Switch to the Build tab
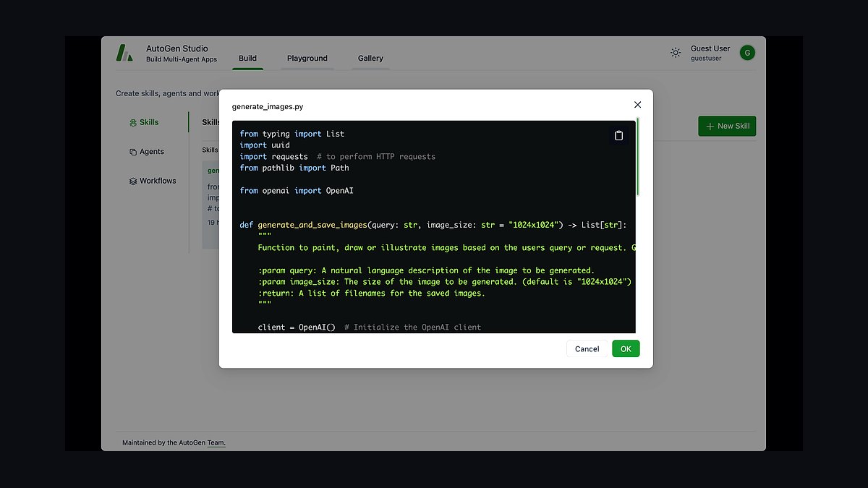868x488 pixels. coord(247,58)
